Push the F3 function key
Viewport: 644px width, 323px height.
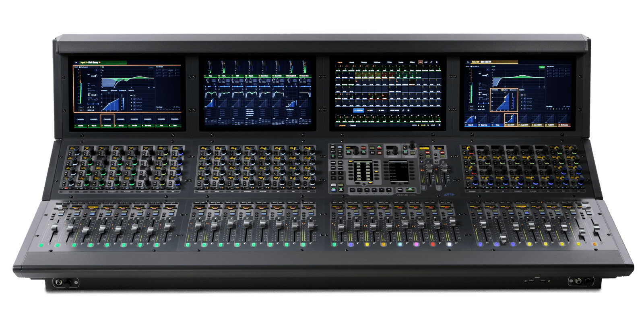tap(374, 190)
